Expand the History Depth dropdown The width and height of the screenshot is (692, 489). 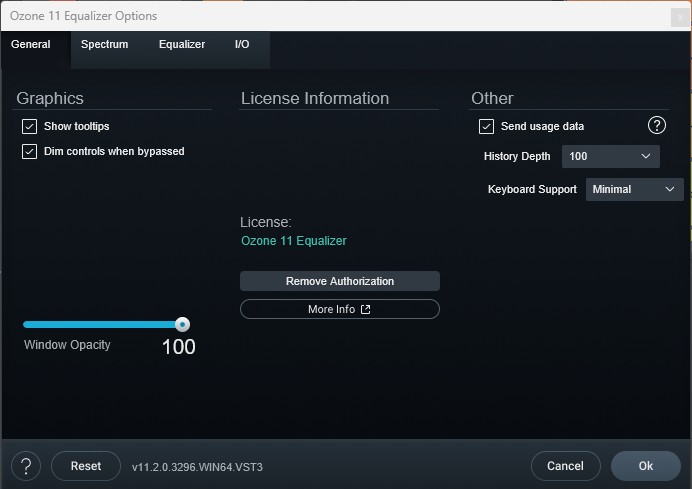610,157
